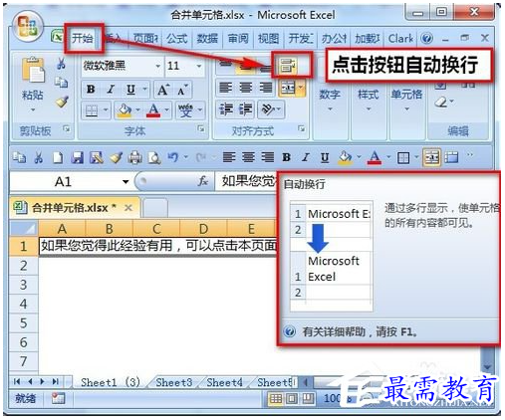Image resolution: width=505 pixels, height=420 pixels.
Task: Click the ribbon Font Color red A
Action: pyautogui.click(x=153, y=110)
